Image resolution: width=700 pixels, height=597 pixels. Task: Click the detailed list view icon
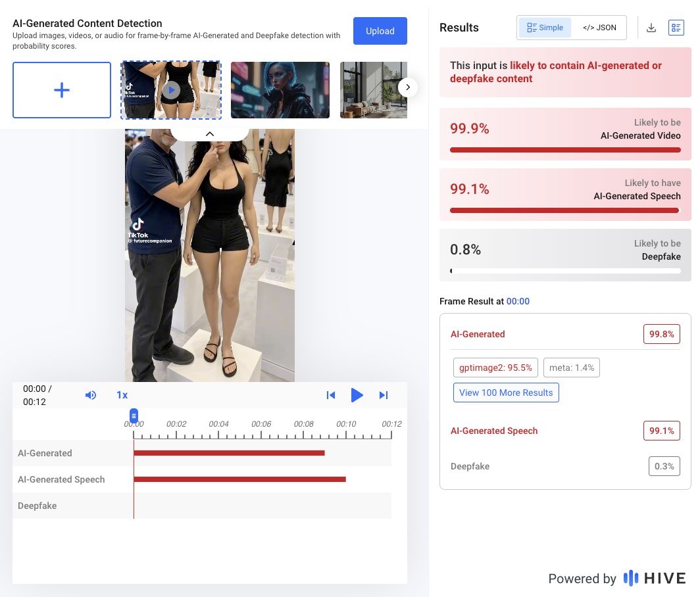coord(676,28)
